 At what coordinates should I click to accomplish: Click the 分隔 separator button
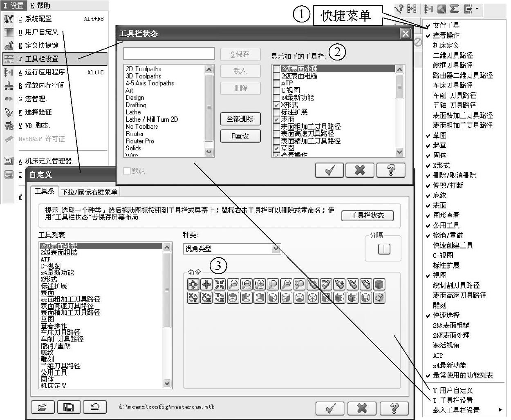(x=384, y=249)
